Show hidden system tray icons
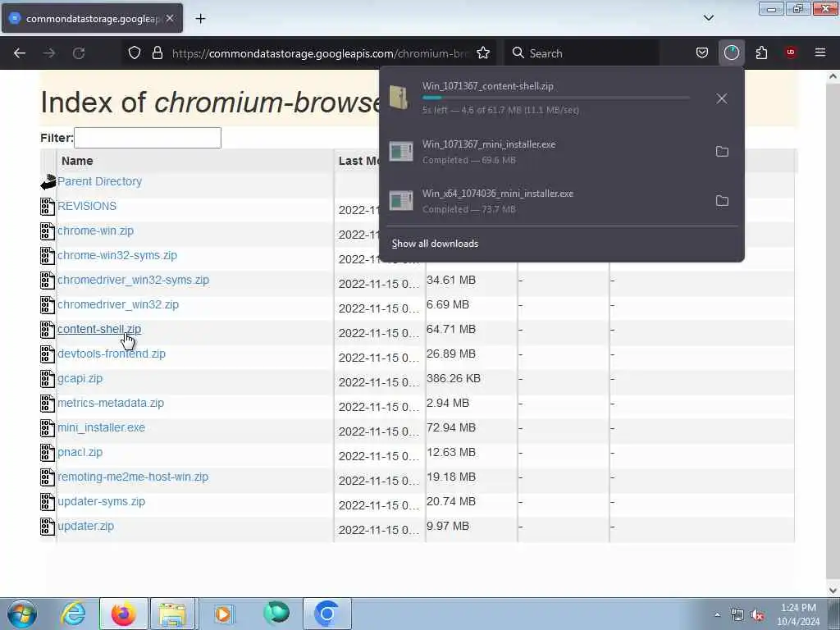840x630 pixels. (x=717, y=614)
